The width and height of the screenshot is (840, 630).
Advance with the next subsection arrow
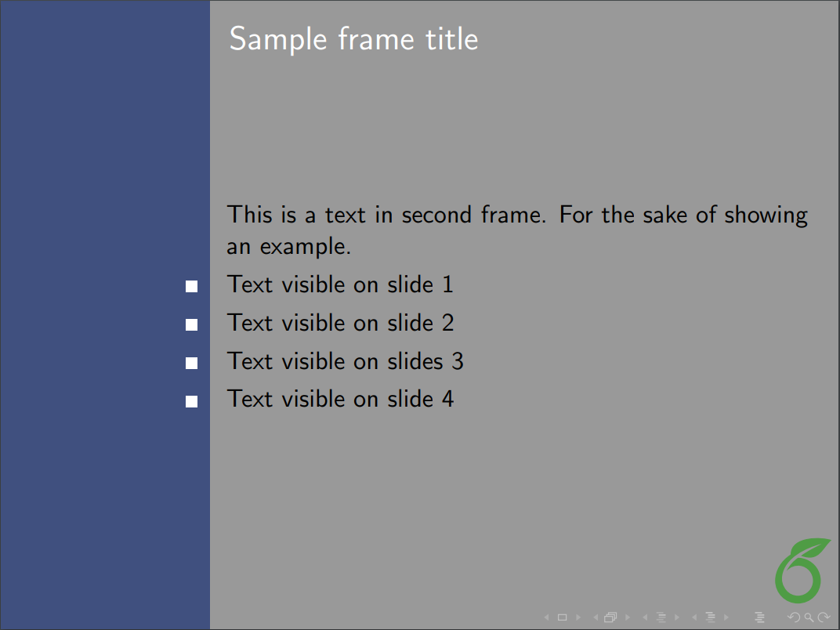click(677, 617)
